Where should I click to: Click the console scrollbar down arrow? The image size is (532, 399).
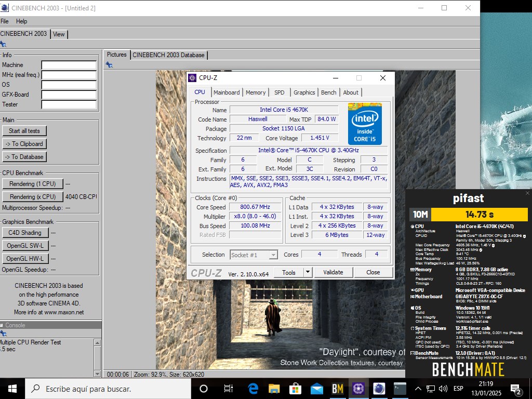[x=97, y=374]
